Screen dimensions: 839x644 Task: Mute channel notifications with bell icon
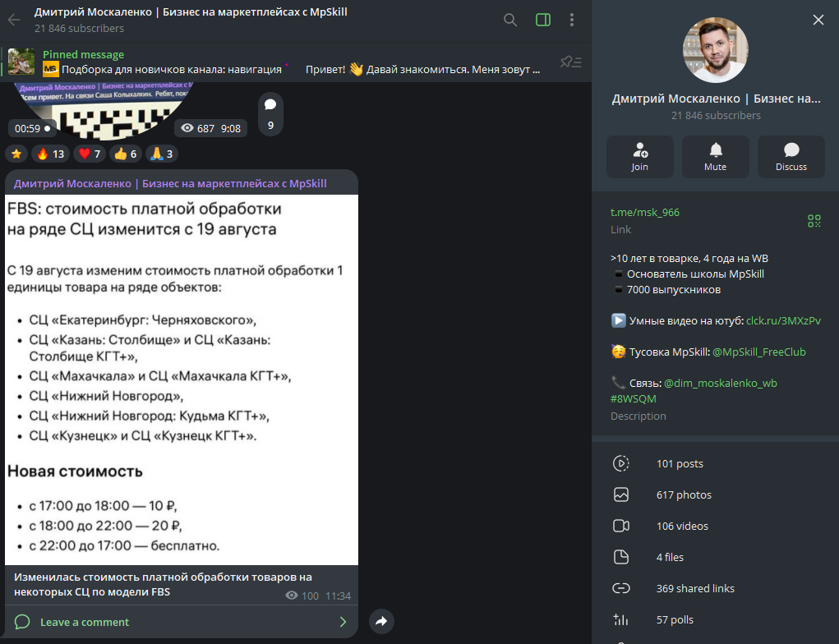[716, 157]
